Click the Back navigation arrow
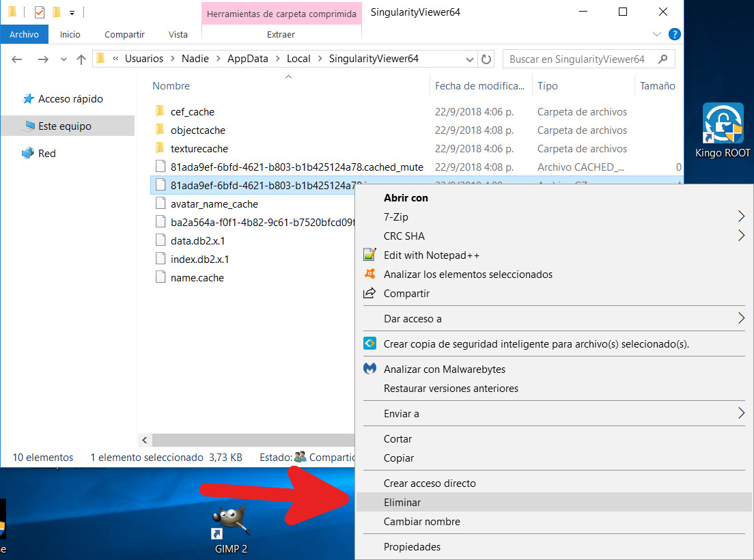The height and width of the screenshot is (560, 754). [x=18, y=59]
